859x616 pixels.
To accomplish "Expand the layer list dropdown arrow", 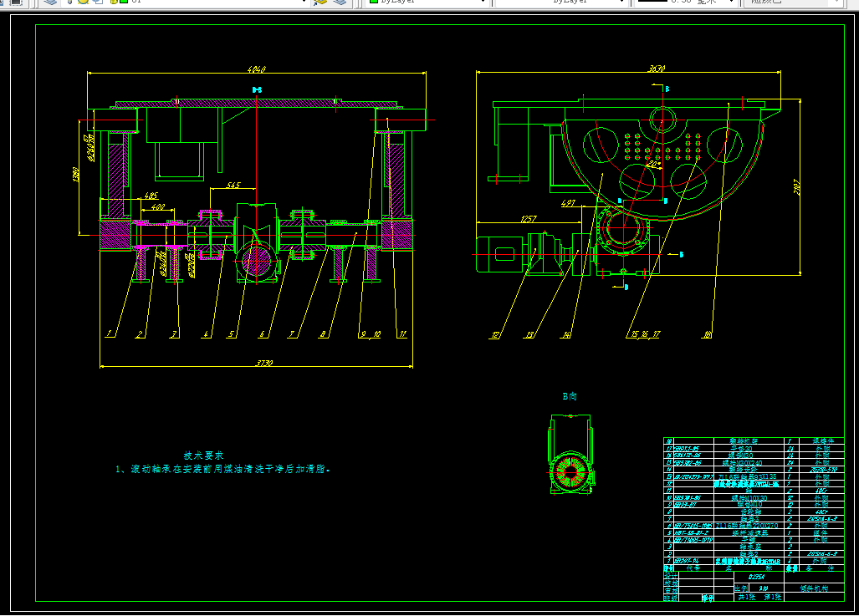I will point(304,2).
